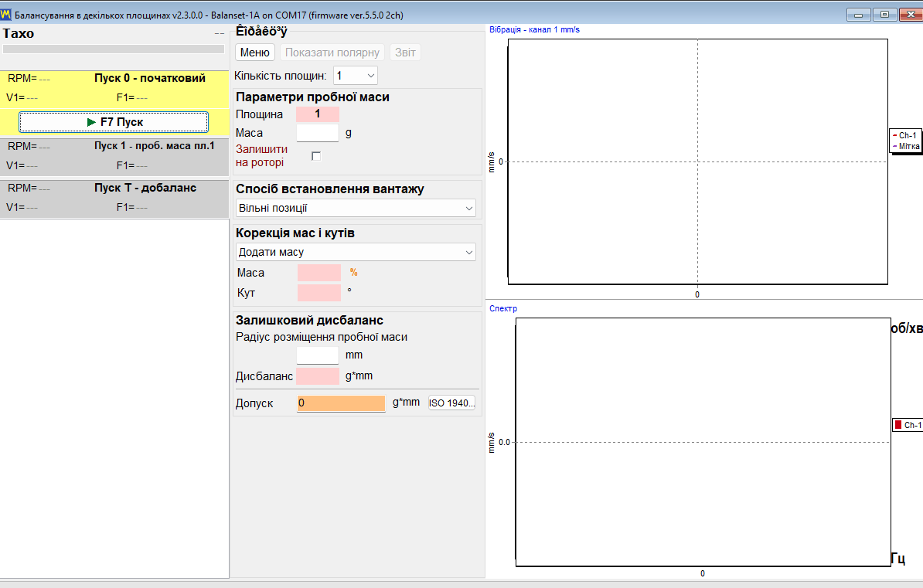Click the application icon in the title bar
The width and height of the screenshot is (923, 588).
point(6,14)
